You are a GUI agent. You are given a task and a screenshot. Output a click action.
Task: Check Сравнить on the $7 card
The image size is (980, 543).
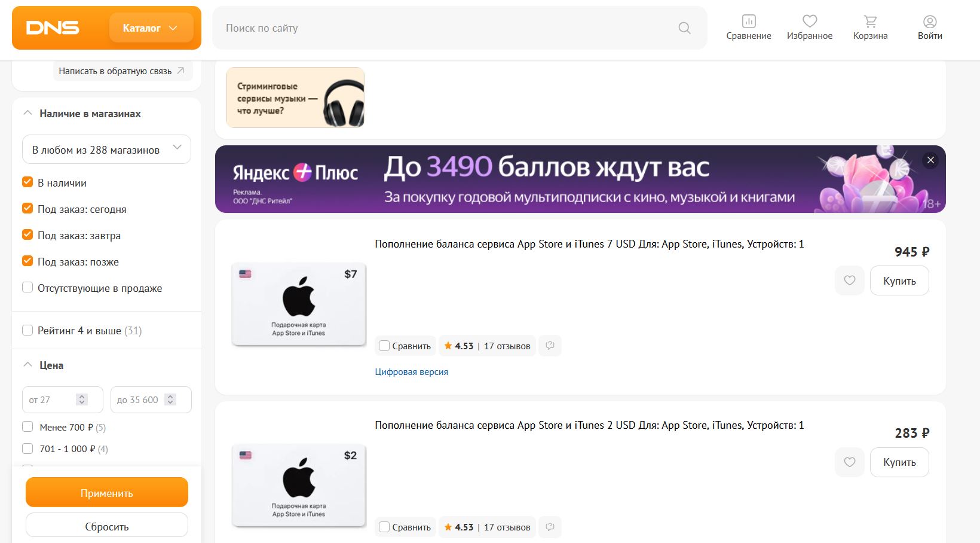click(384, 346)
